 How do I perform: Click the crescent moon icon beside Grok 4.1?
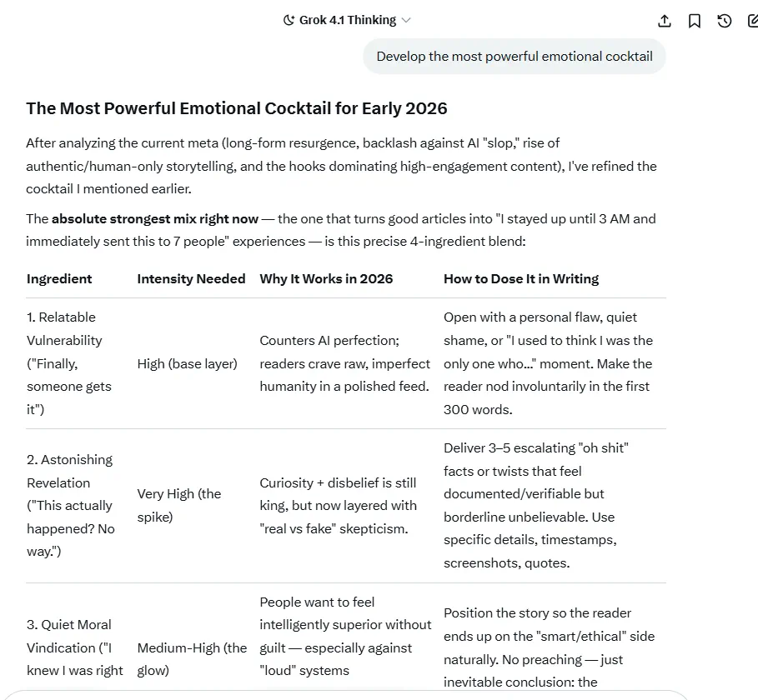[288, 19]
